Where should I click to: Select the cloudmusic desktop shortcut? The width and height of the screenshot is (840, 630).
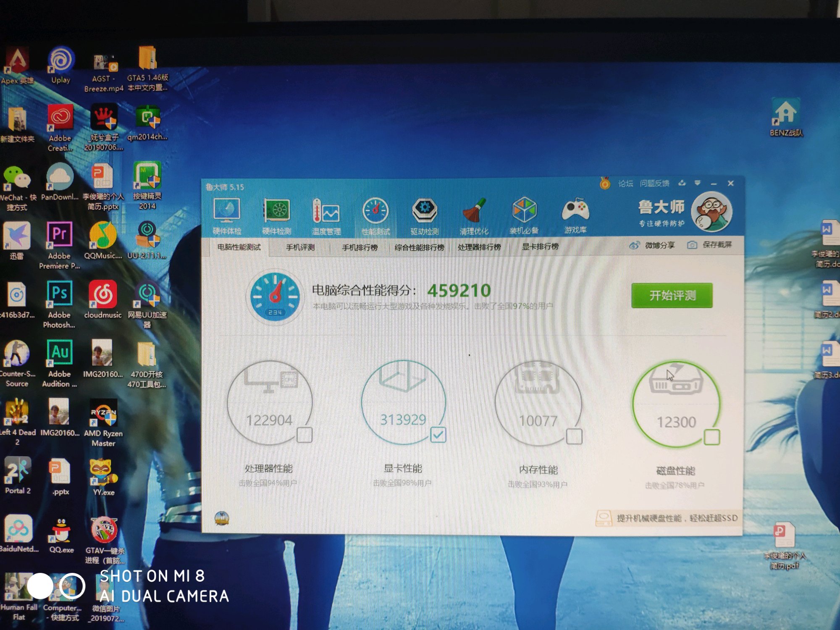pos(103,300)
